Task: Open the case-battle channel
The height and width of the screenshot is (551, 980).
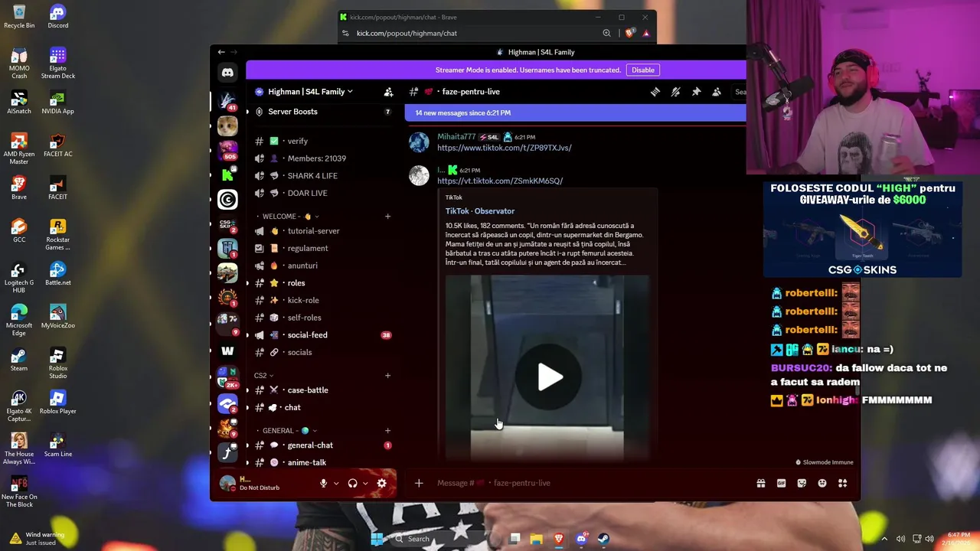Action: click(x=324, y=390)
